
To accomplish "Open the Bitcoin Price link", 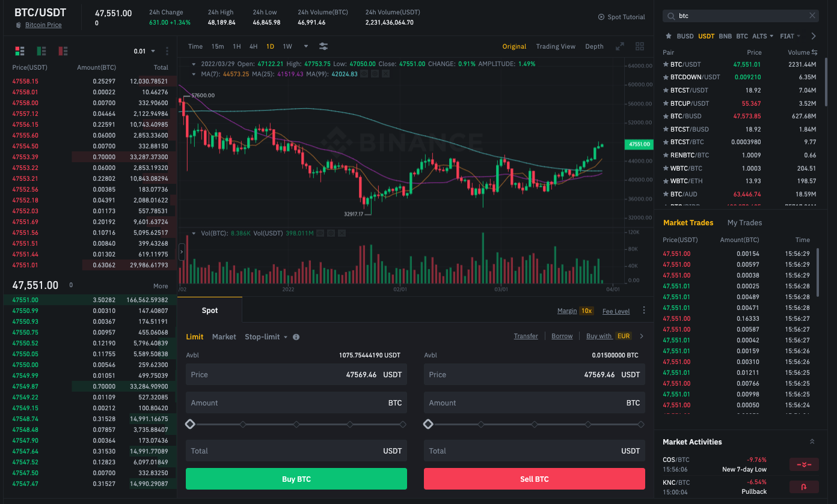I will pos(43,25).
